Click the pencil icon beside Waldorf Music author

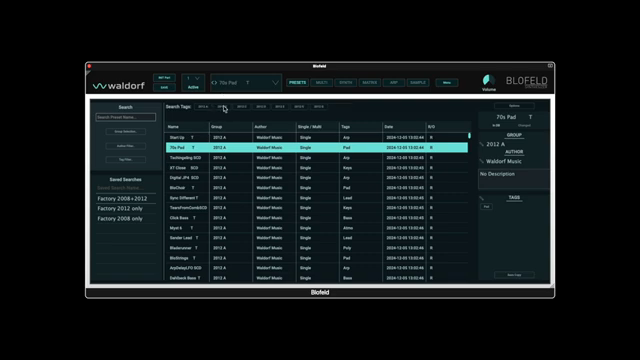pos(482,161)
